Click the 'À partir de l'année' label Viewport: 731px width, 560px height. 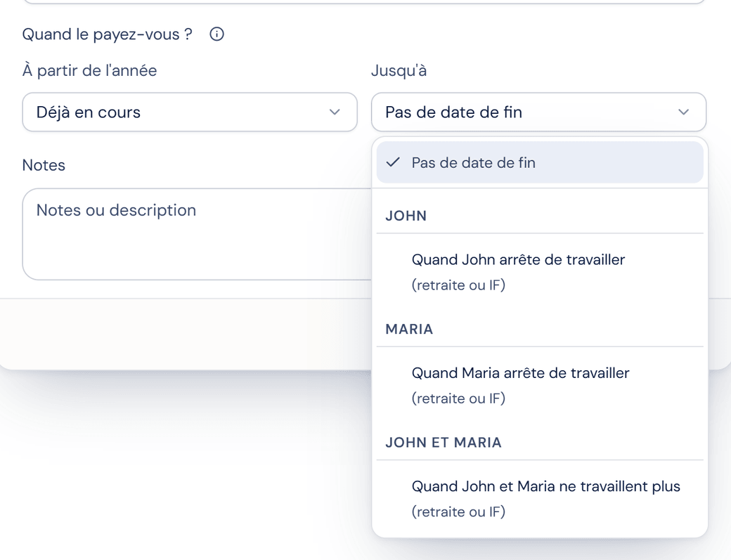pyautogui.click(x=89, y=70)
